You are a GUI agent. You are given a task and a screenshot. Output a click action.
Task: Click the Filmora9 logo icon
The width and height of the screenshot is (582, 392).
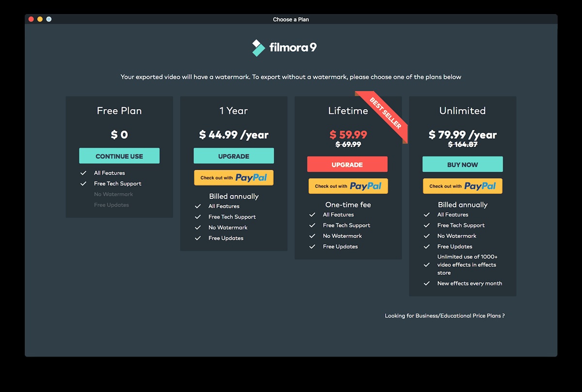click(258, 47)
